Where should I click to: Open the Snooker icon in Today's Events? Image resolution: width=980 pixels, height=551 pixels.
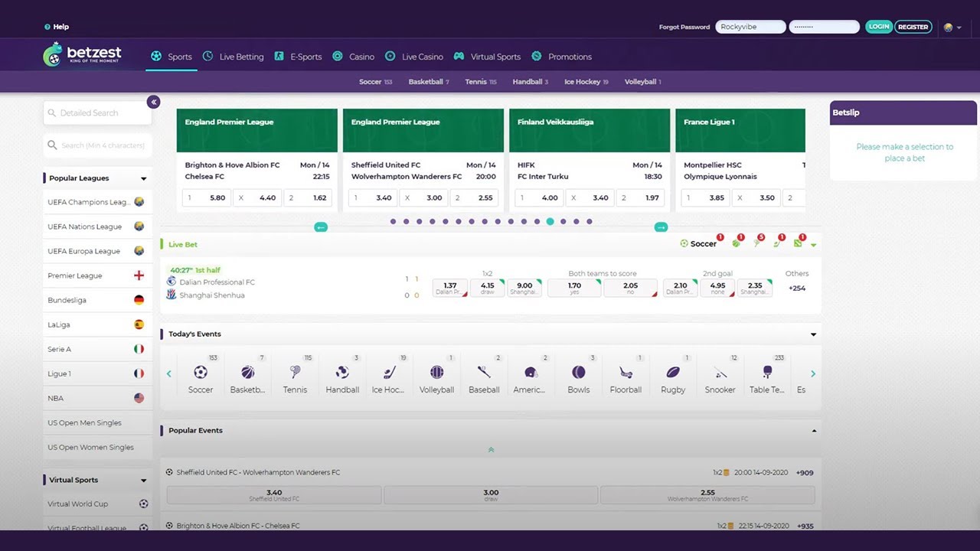click(x=720, y=373)
